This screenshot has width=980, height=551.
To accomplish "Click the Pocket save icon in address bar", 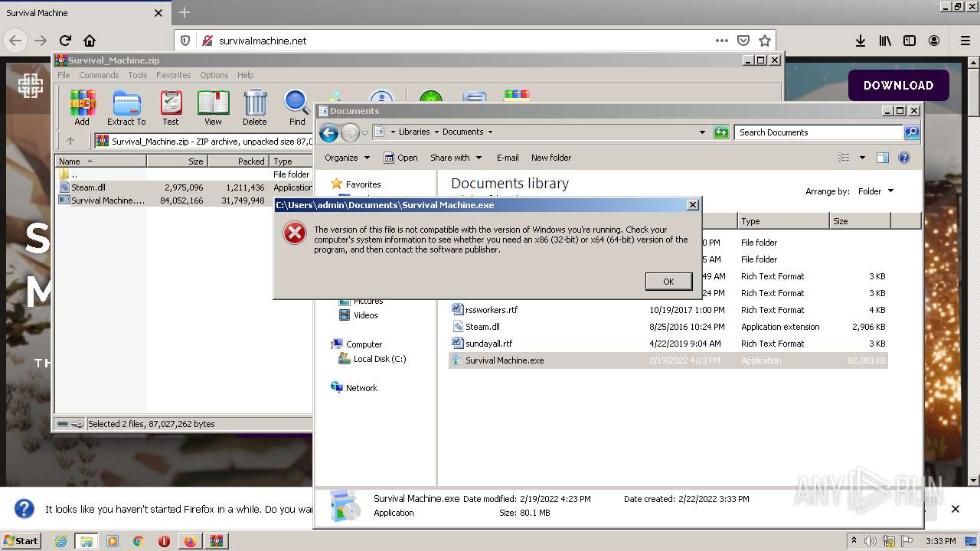I will [743, 41].
